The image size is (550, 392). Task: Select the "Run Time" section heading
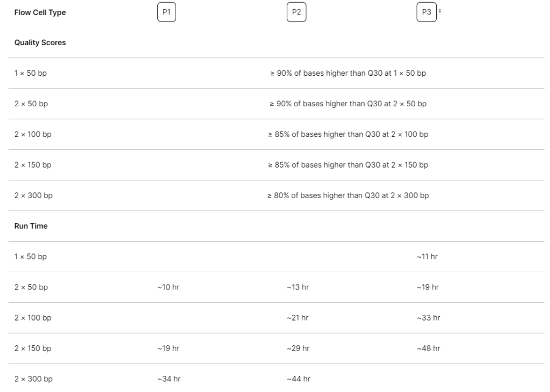coord(31,226)
